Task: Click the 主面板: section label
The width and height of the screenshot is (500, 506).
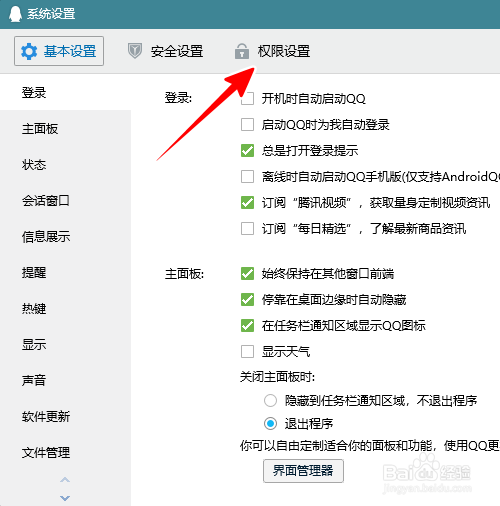Action: pyautogui.click(x=184, y=274)
